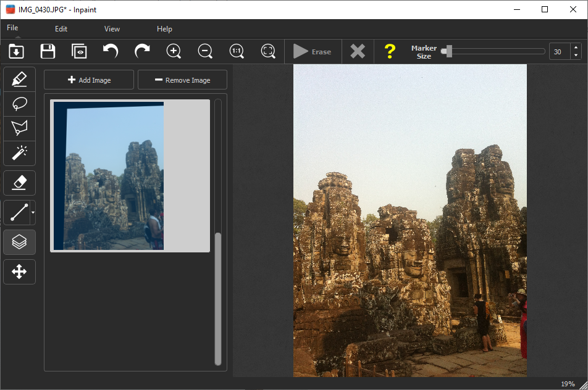
Task: Click the main temple photo canvas
Action: click(410, 220)
